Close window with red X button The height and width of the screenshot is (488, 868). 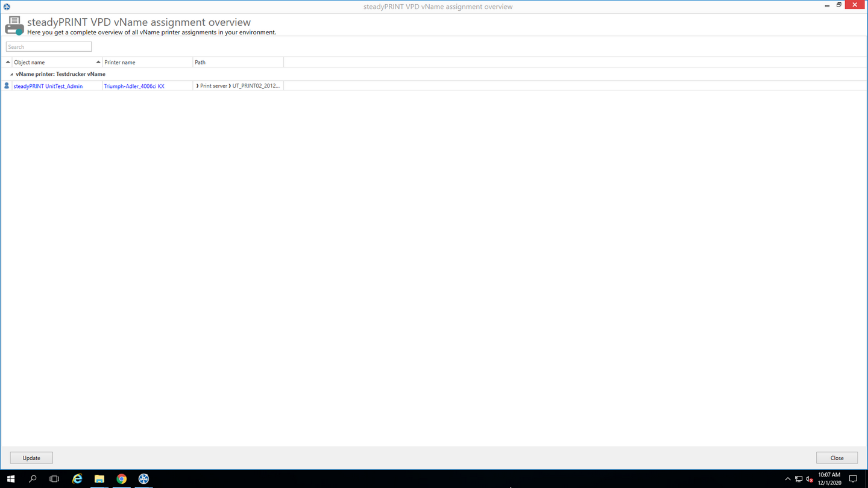(855, 5)
